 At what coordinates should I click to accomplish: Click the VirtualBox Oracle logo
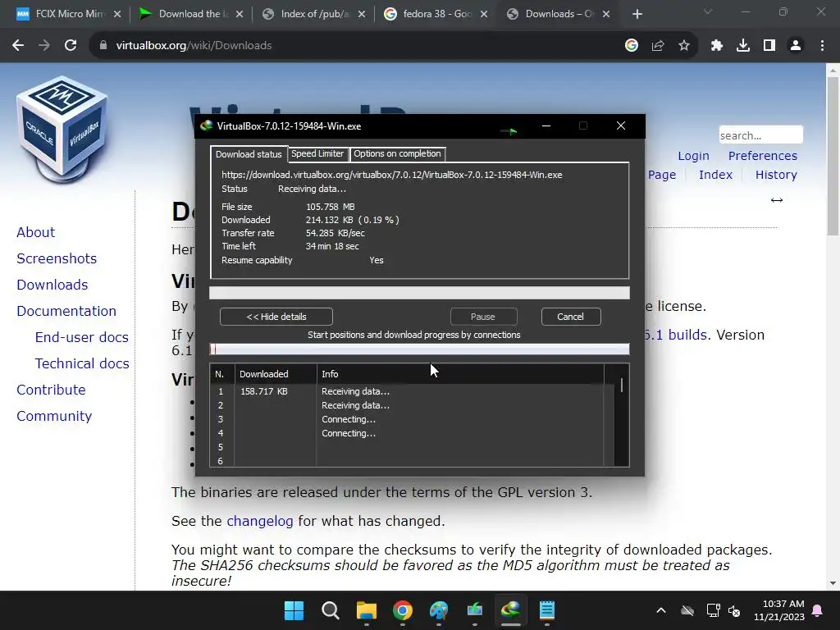tap(62, 129)
